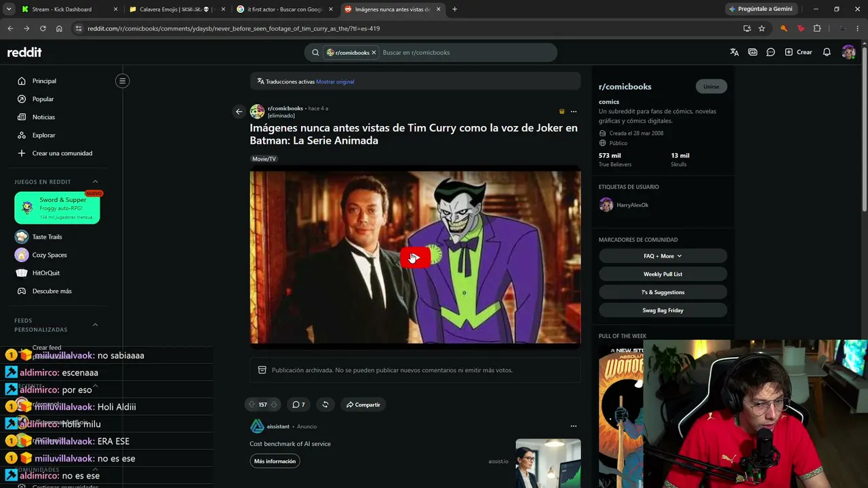Open the Reddit chat icon
Image resolution: width=868 pixels, height=488 pixels.
pyautogui.click(x=770, y=52)
